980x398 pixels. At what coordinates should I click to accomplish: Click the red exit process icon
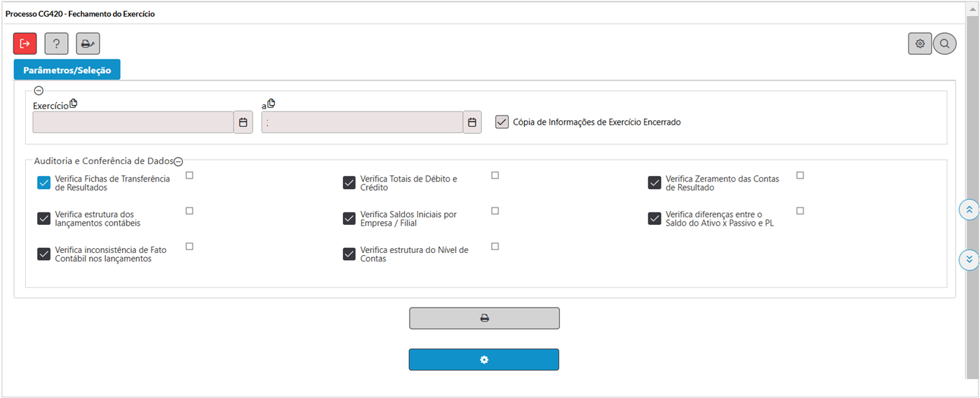tap(25, 43)
